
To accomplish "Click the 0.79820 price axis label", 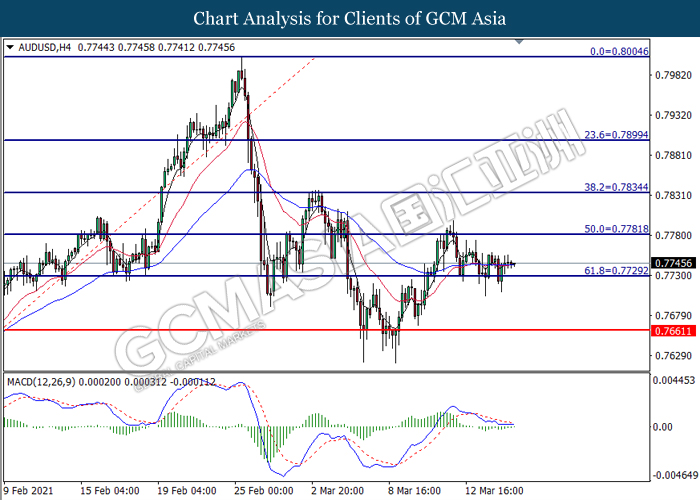I will pyautogui.click(x=673, y=75).
